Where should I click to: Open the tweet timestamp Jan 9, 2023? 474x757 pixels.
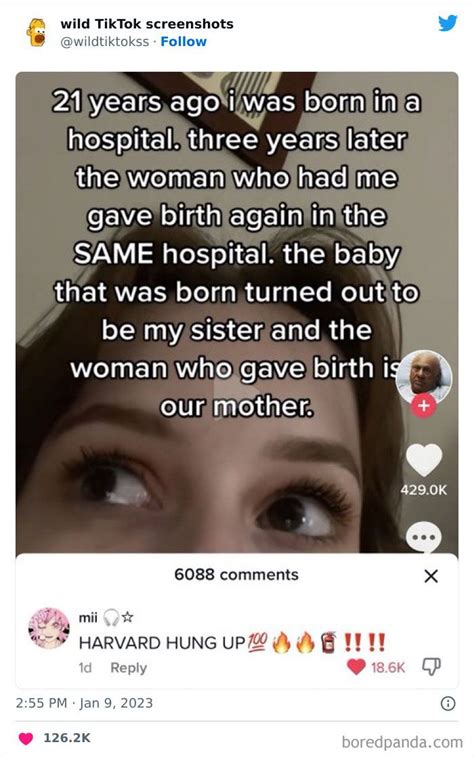[x=84, y=702]
